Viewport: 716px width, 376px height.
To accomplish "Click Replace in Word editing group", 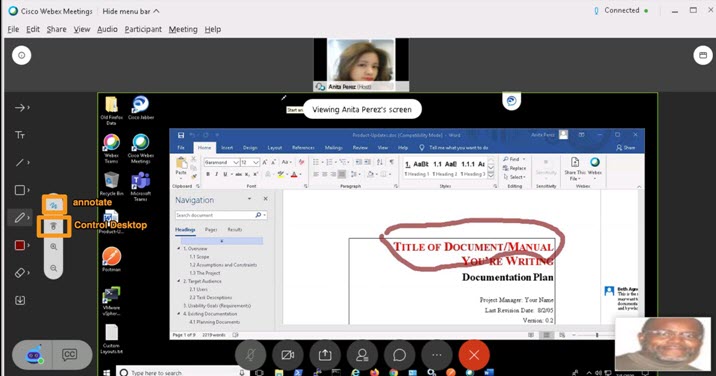I will pyautogui.click(x=515, y=168).
